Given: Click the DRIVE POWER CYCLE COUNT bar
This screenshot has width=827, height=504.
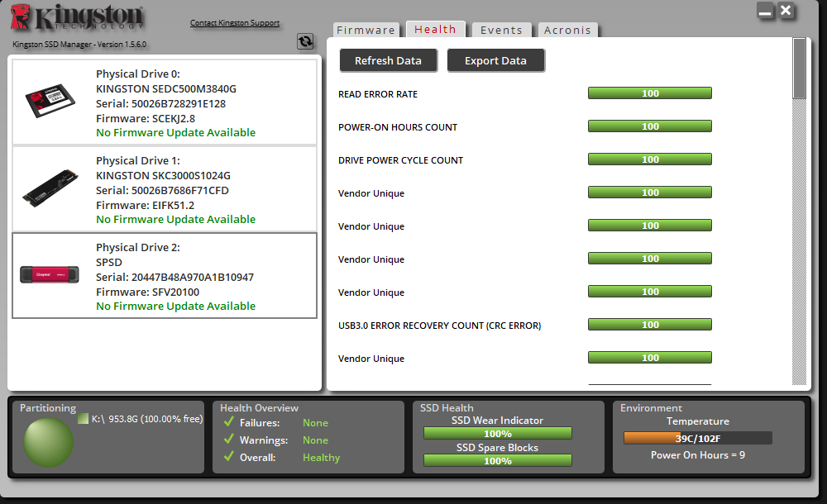Looking at the screenshot, I should [x=650, y=159].
